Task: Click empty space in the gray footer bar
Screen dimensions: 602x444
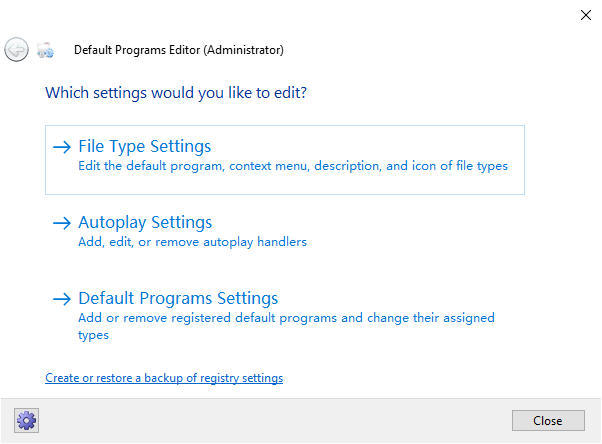Action: pos(270,420)
